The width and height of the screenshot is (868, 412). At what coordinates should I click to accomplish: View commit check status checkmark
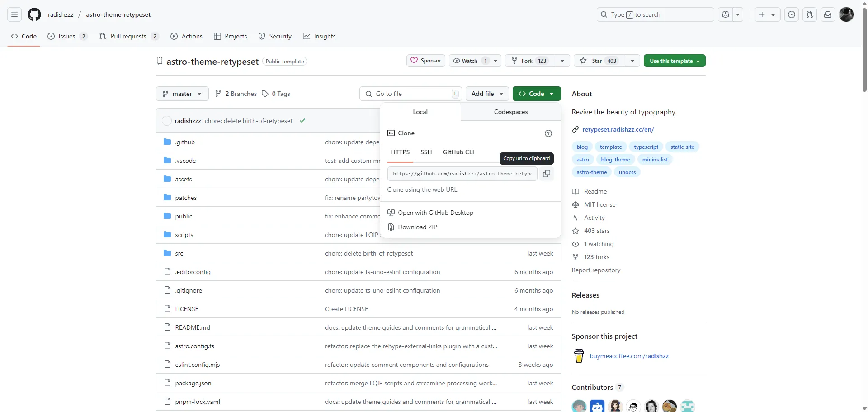point(302,121)
